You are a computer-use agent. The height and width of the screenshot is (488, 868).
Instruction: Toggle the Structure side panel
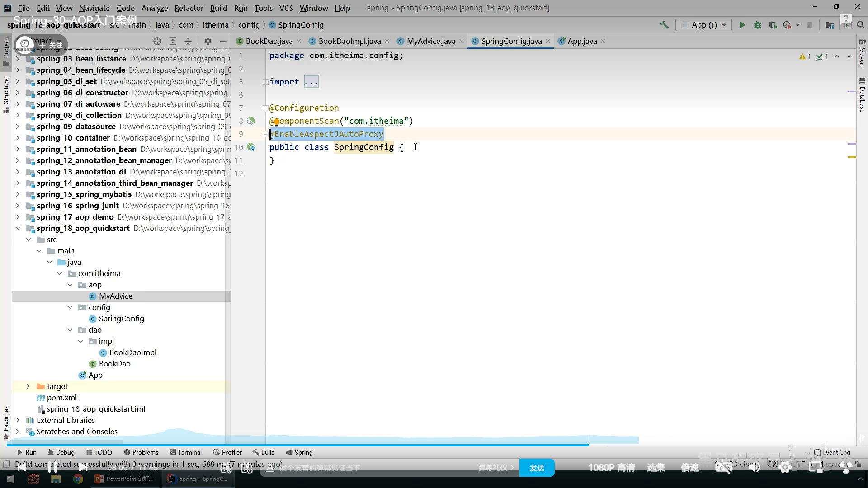pos(6,95)
